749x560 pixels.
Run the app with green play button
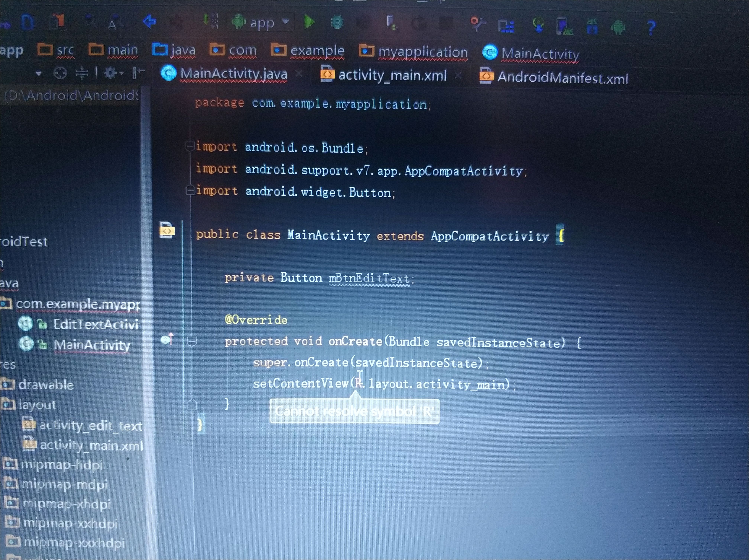309,22
